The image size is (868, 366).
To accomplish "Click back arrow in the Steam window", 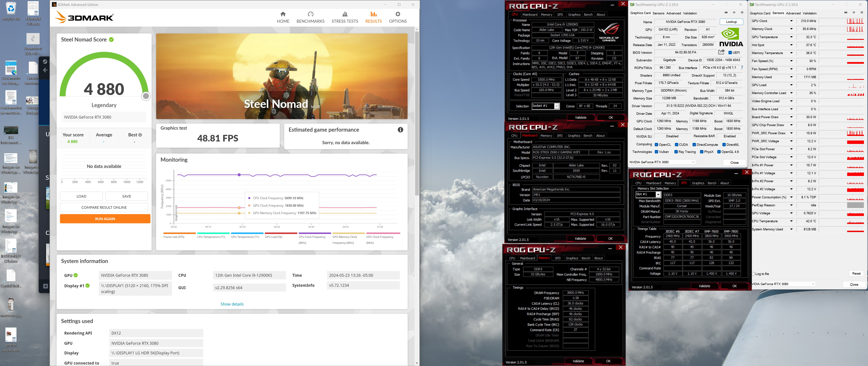I will [x=45, y=70].
